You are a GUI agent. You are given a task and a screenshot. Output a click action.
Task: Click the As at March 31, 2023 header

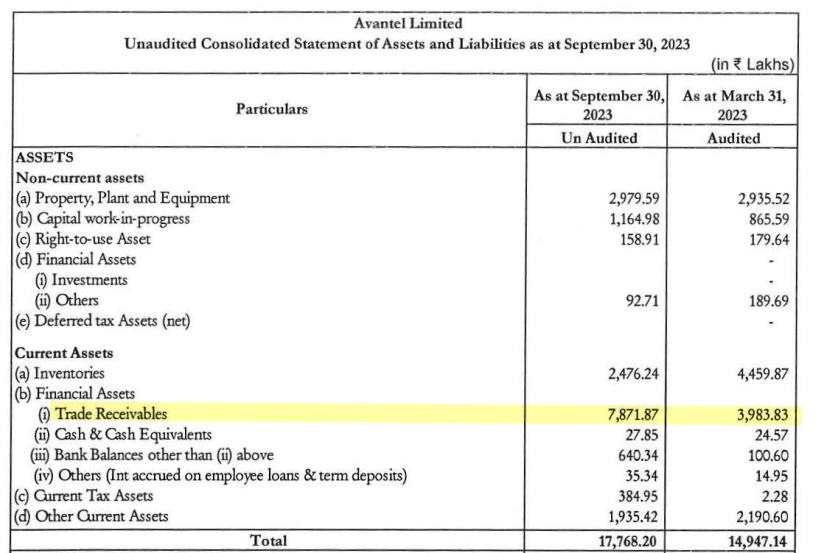point(734,105)
